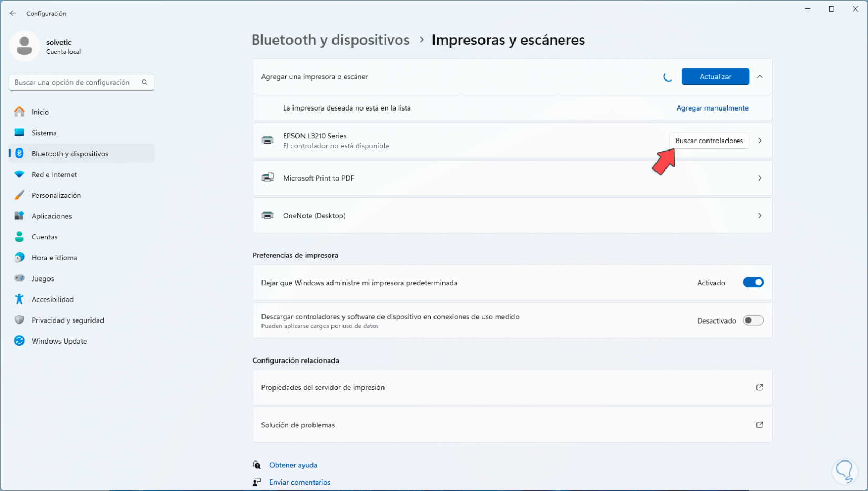
Task: Click the solvetic user avatar
Action: pos(25,46)
